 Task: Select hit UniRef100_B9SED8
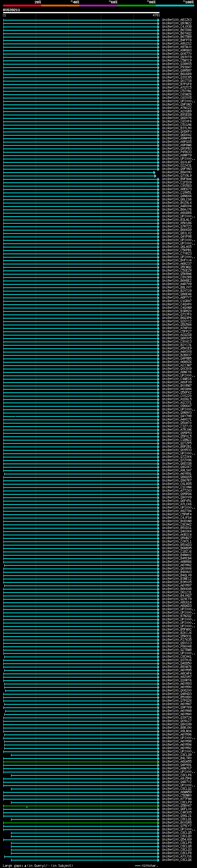click(176, 115)
